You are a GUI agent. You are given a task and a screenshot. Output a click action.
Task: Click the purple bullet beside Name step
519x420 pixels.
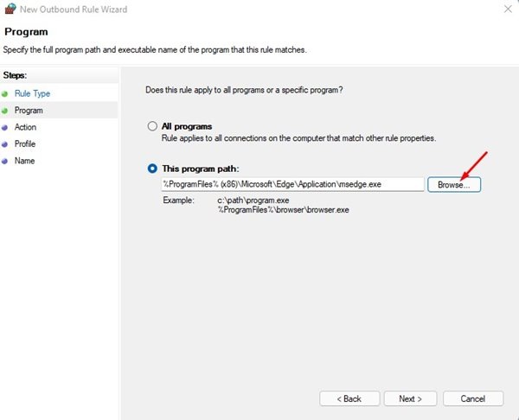4,162
